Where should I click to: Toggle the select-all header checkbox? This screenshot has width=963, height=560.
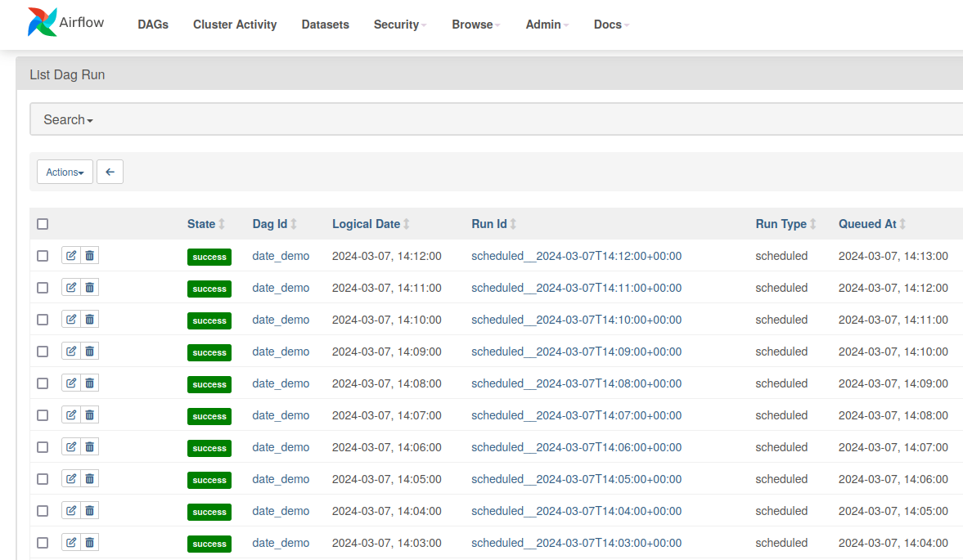tap(43, 224)
